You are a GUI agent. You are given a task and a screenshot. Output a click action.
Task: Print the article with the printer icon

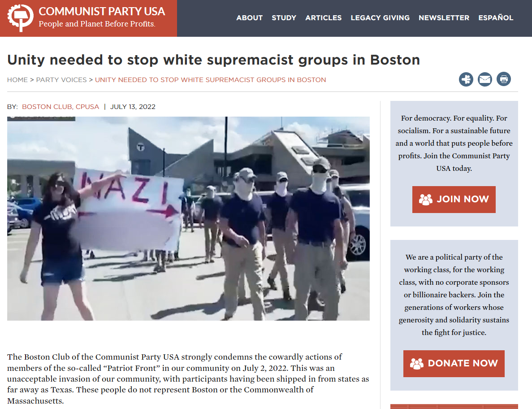[x=504, y=79]
